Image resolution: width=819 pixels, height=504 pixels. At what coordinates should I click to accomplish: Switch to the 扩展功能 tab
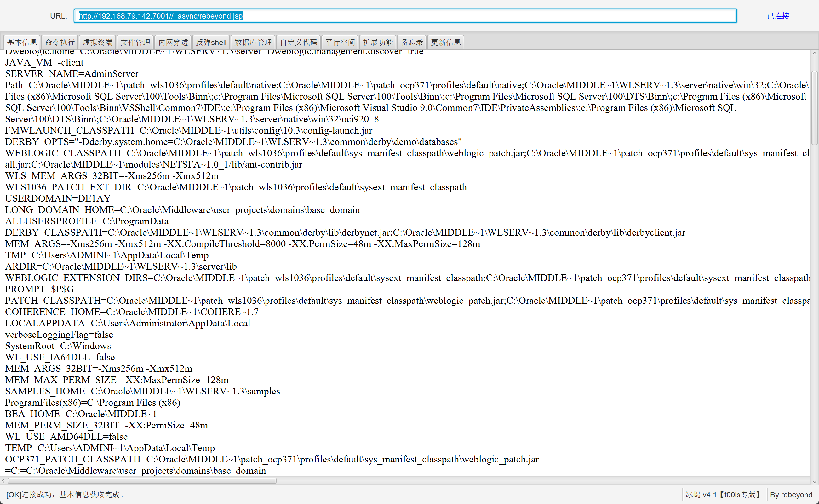tap(378, 42)
